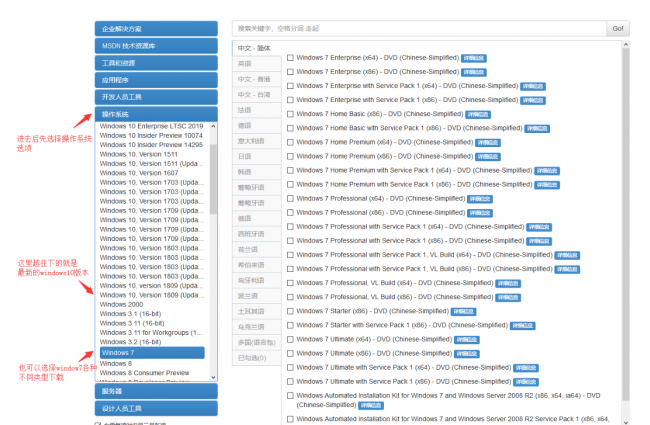Screen dimensions: 650x425
Task: Select Windows 10 Enterprise LTSC 2019 in list
Action: click(152, 126)
